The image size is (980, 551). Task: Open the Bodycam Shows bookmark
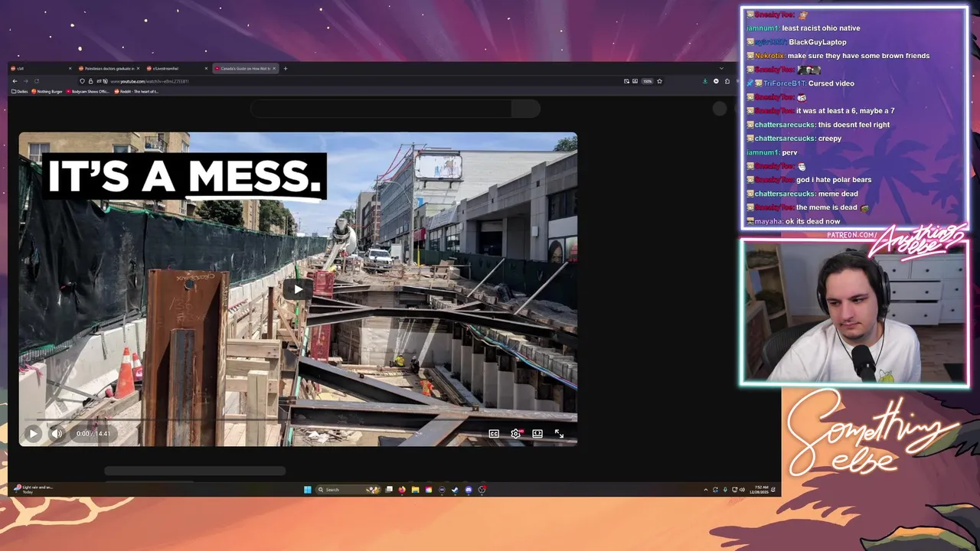(89, 91)
